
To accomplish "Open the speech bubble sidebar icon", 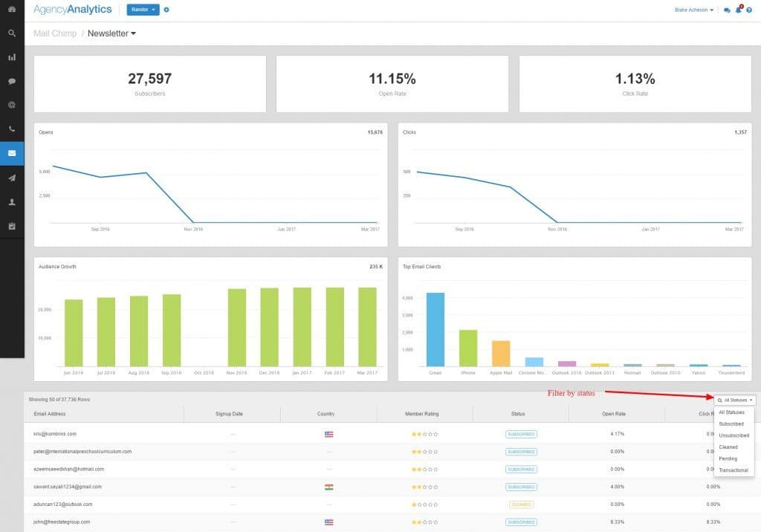I will click(12, 81).
